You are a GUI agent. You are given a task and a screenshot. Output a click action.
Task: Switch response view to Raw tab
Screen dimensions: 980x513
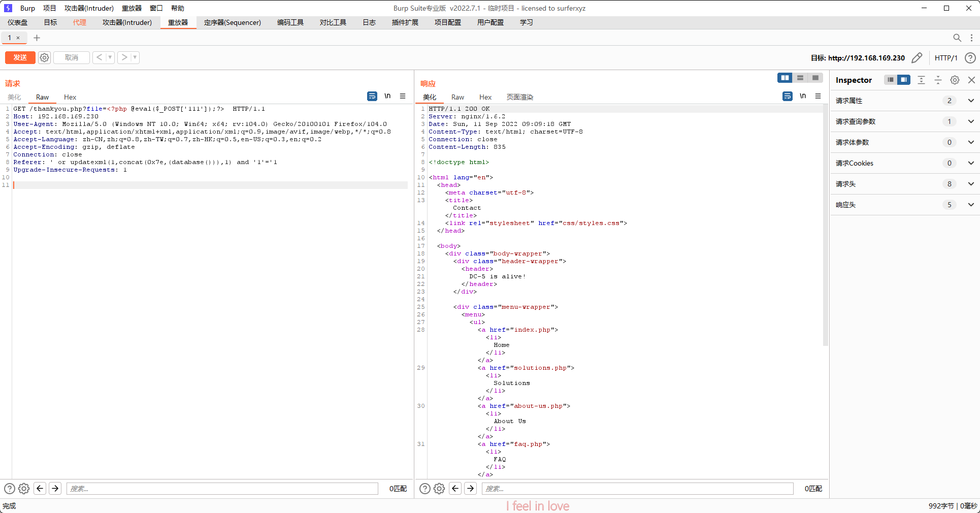[x=458, y=97]
